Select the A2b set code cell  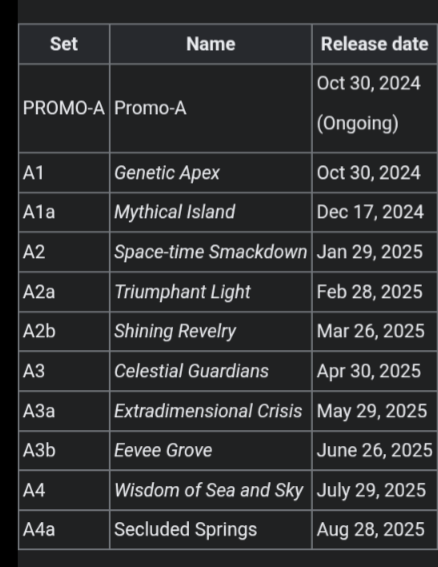point(64,331)
